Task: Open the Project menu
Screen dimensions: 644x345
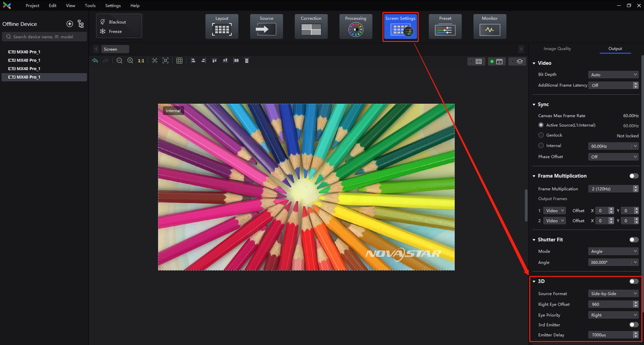Action: pyautogui.click(x=32, y=6)
